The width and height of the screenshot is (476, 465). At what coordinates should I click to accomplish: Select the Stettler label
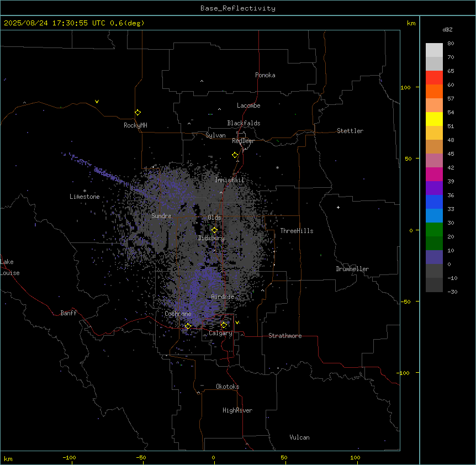click(350, 131)
